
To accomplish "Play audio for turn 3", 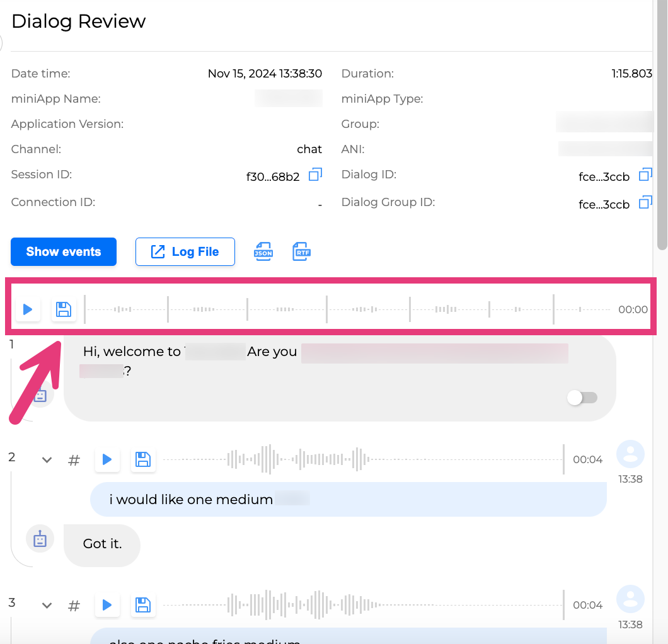I will (107, 605).
